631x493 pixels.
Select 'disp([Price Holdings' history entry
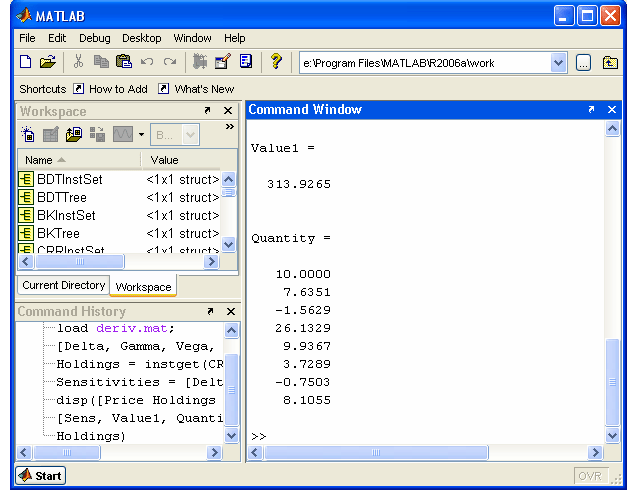click(x=136, y=400)
